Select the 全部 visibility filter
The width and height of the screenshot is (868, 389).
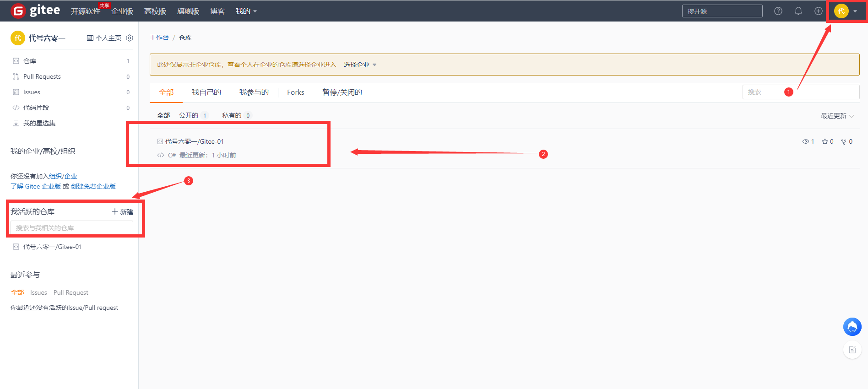(x=163, y=115)
